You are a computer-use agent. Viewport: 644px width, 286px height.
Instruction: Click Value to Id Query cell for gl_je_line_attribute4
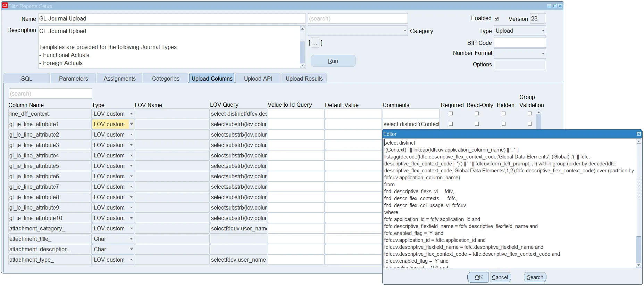click(x=296, y=155)
